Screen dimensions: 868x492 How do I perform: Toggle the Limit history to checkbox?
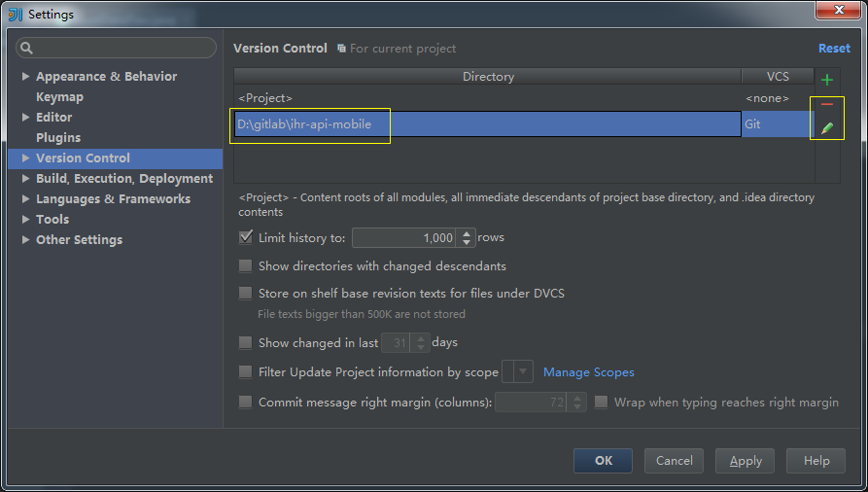click(x=245, y=237)
